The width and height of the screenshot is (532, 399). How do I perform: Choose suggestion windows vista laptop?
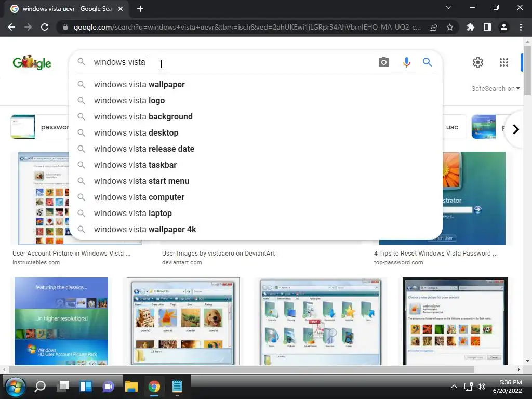point(256,214)
